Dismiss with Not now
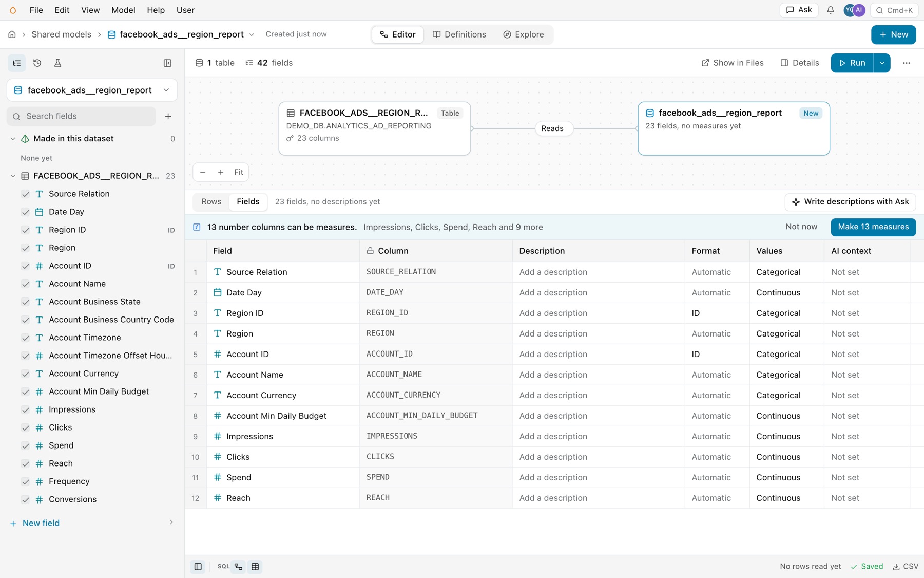Viewport: 924px width, 578px height. 801,227
